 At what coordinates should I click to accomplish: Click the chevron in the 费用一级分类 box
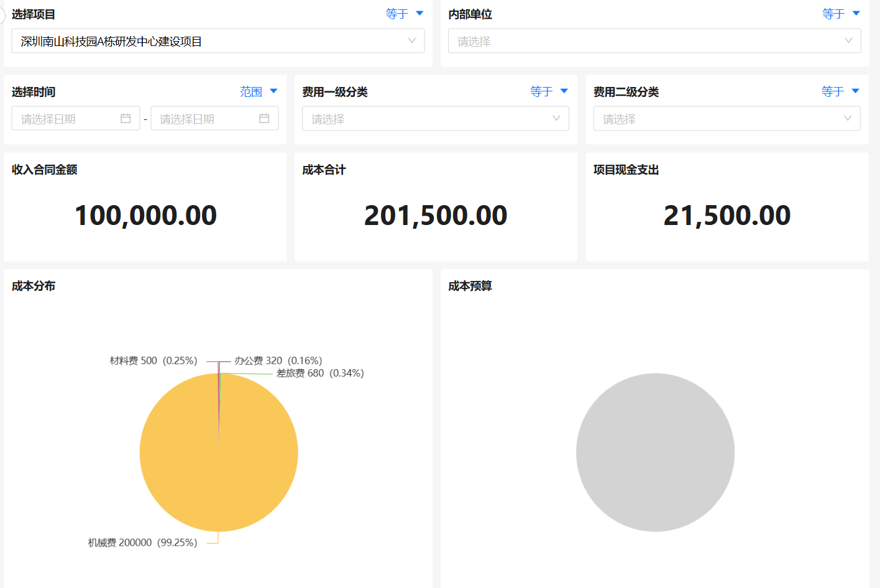point(556,119)
